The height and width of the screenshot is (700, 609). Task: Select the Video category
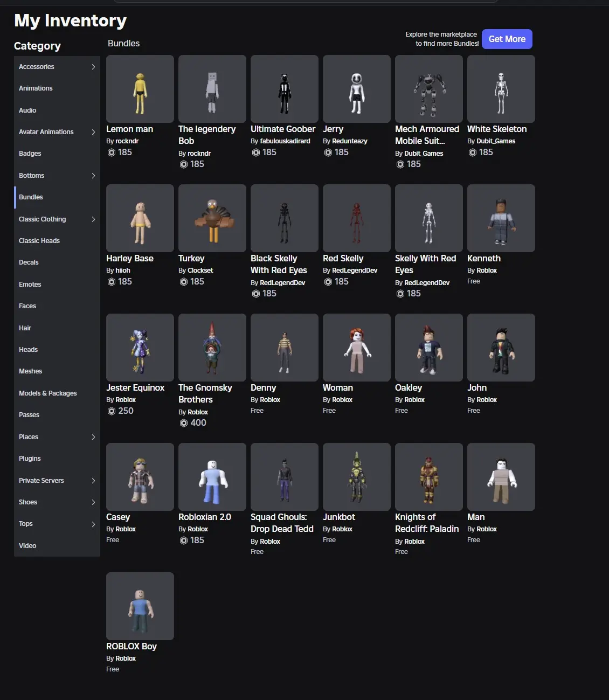(57, 546)
